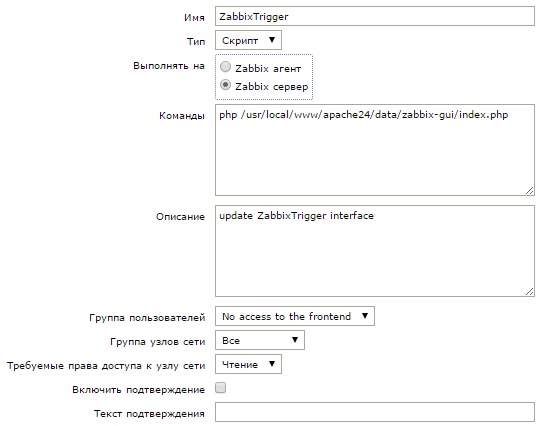
Task: Expand the Группа узлов сети dropdown showing Все
Action: [x=260, y=340]
